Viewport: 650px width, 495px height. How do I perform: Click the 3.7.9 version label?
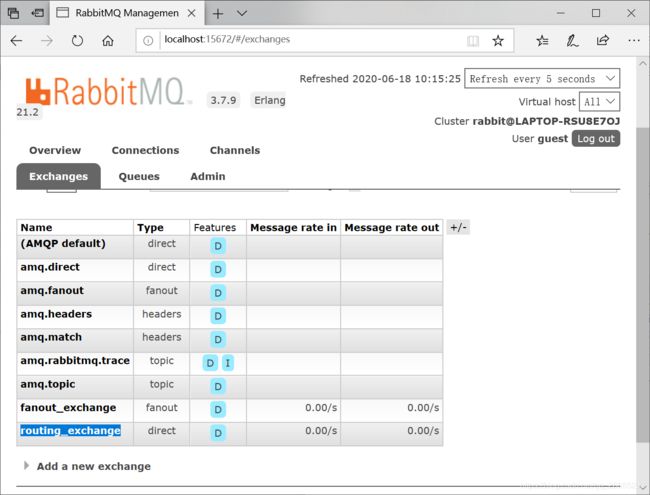tap(223, 100)
